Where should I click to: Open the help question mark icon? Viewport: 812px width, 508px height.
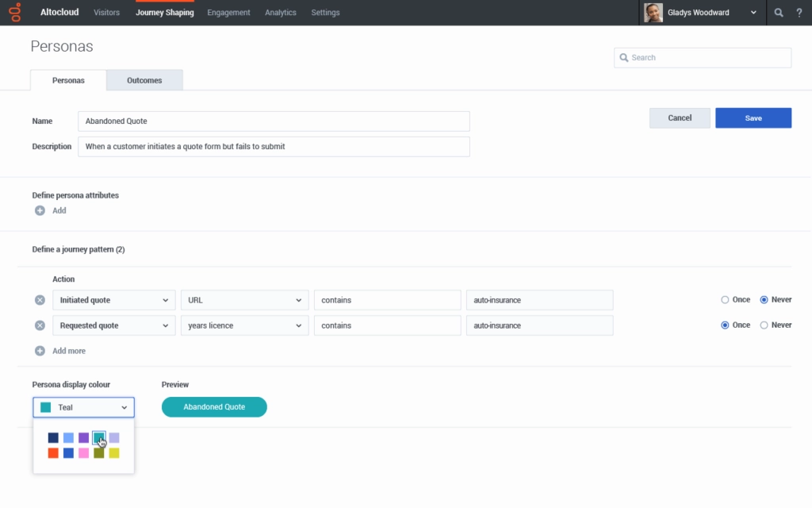pyautogui.click(x=799, y=13)
